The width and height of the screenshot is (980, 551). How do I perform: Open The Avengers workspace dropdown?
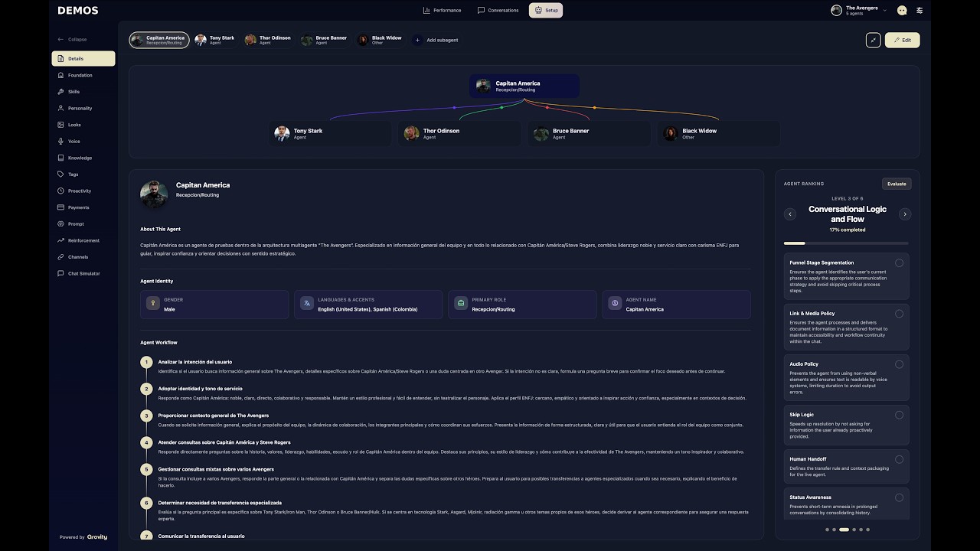[859, 11]
